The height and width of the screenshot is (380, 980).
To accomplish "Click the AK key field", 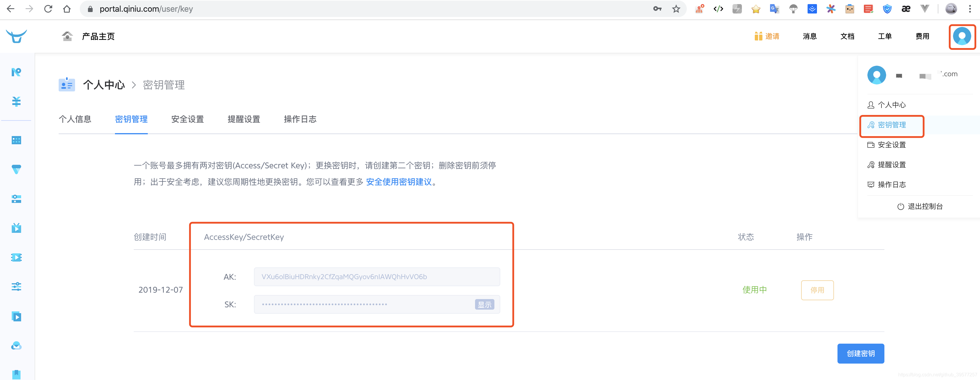I will tap(377, 276).
